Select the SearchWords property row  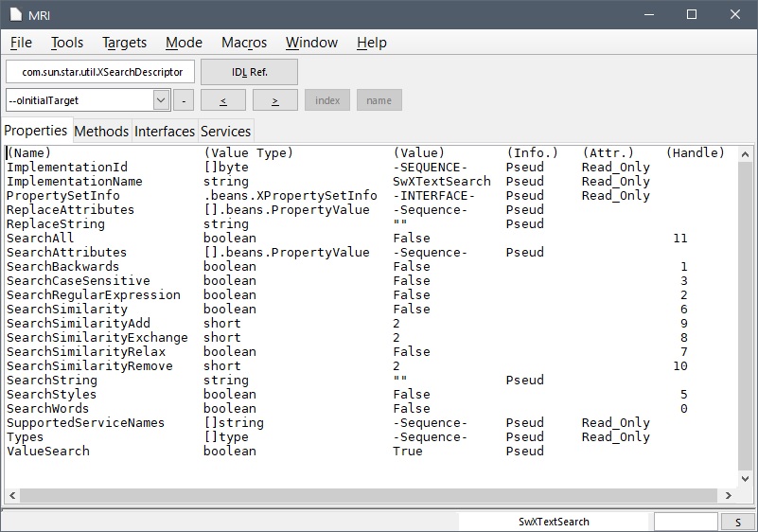371,408
